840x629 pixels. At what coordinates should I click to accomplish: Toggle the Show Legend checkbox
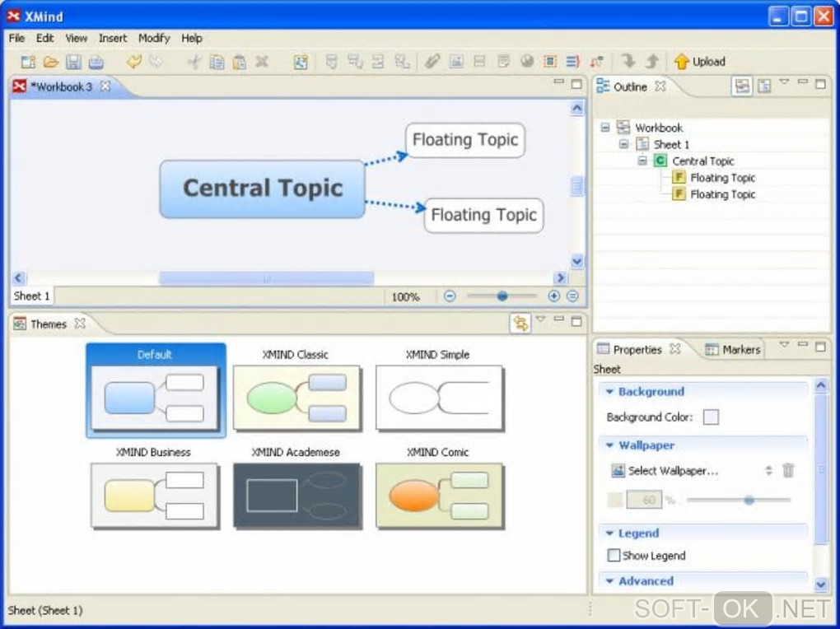coord(614,555)
